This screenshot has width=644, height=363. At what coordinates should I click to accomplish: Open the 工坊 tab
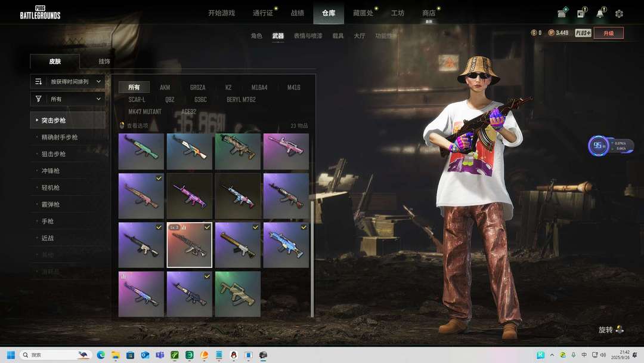coord(398,13)
